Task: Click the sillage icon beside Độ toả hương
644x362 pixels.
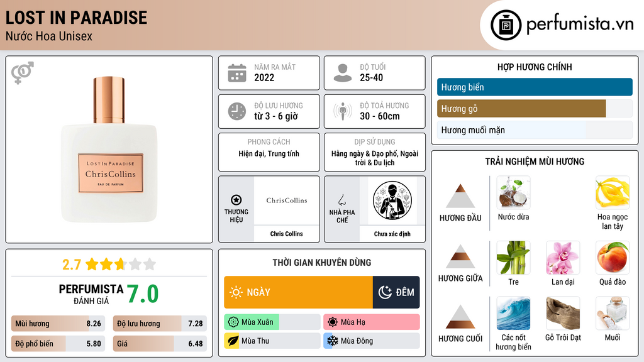Action: coord(343,111)
